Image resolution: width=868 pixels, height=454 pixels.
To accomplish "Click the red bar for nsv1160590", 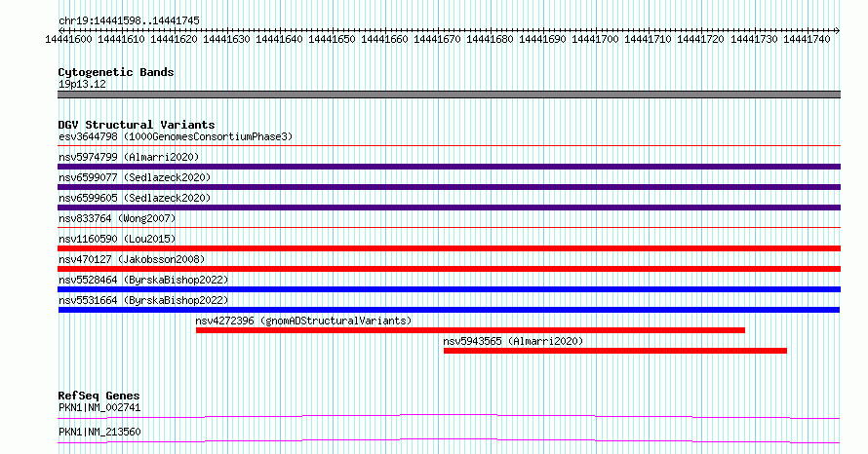I will (x=449, y=248).
